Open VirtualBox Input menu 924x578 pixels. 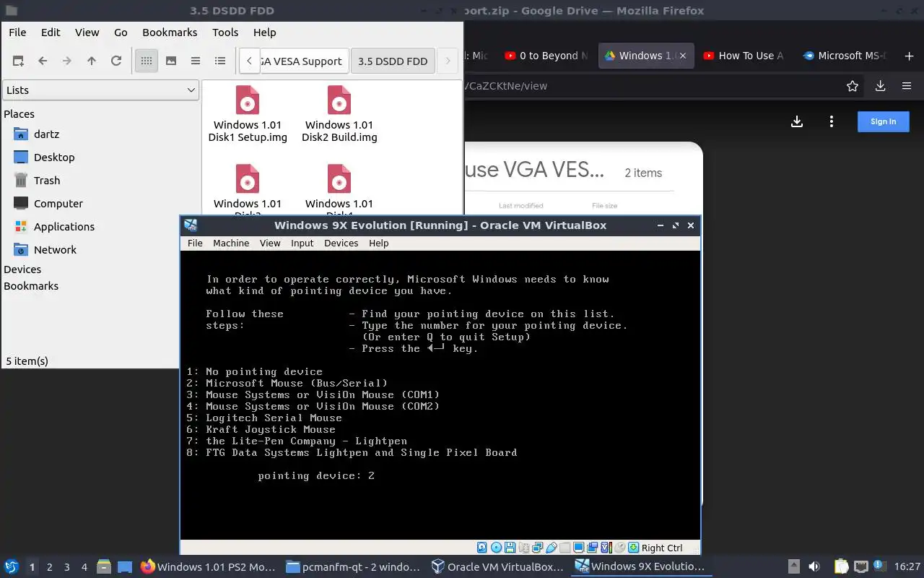(x=302, y=243)
